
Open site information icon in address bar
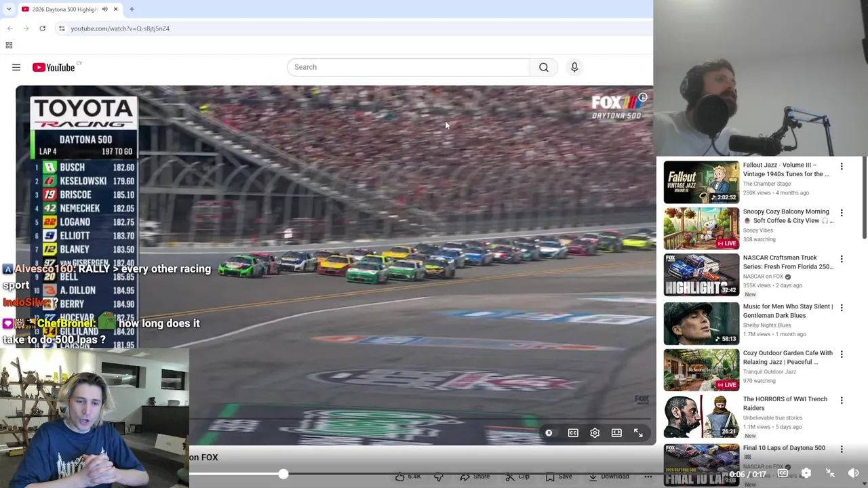[62, 28]
